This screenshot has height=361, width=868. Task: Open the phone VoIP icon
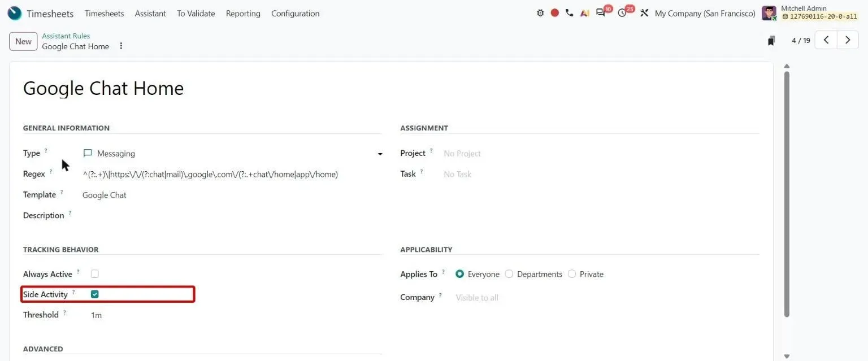569,13
